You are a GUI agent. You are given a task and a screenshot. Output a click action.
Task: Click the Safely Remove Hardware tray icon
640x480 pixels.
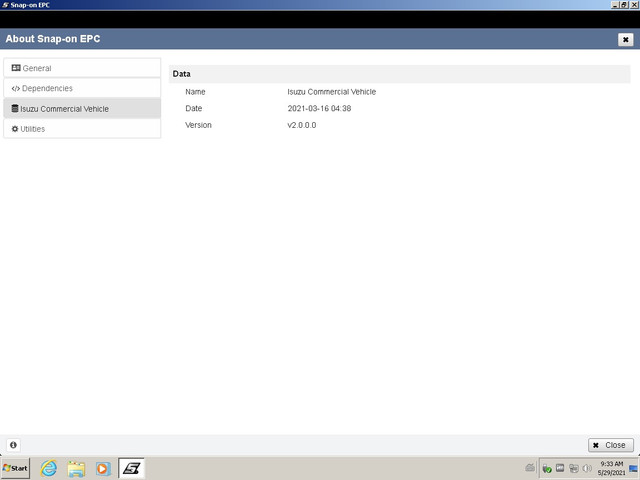pos(547,469)
